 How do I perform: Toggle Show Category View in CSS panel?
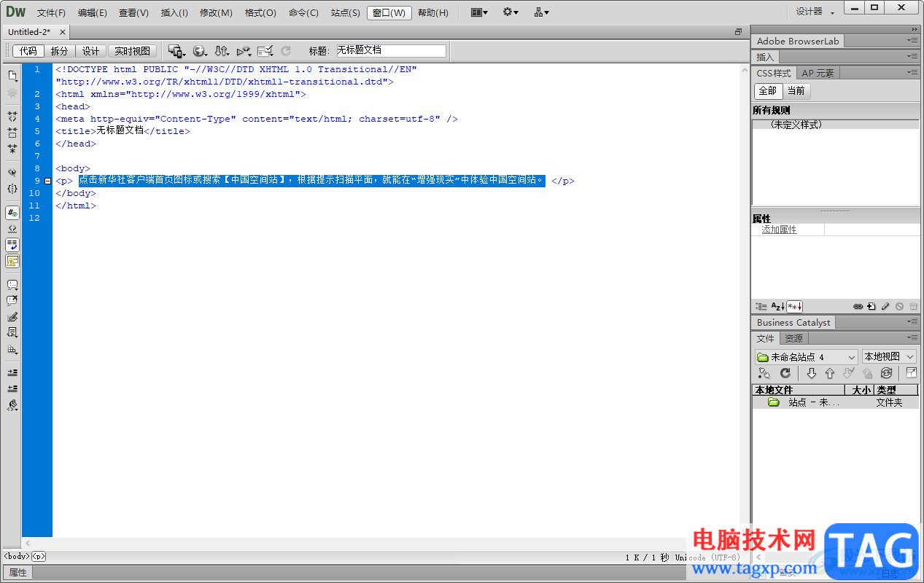(x=761, y=307)
